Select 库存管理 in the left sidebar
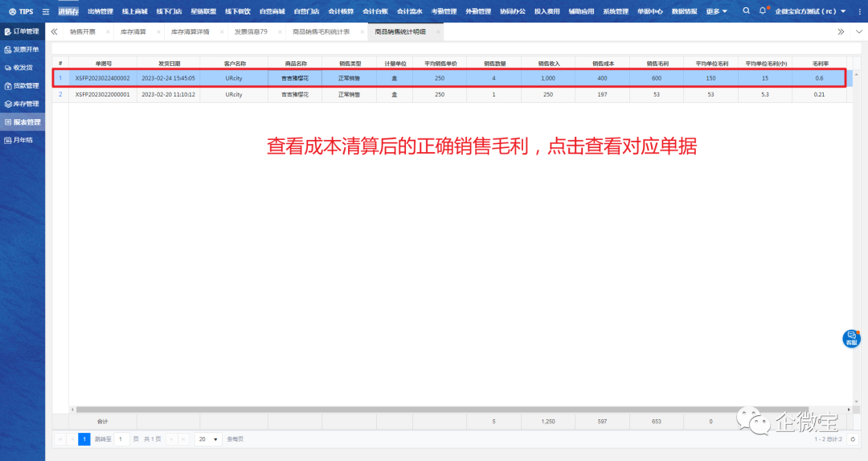868x461 pixels. (23, 104)
